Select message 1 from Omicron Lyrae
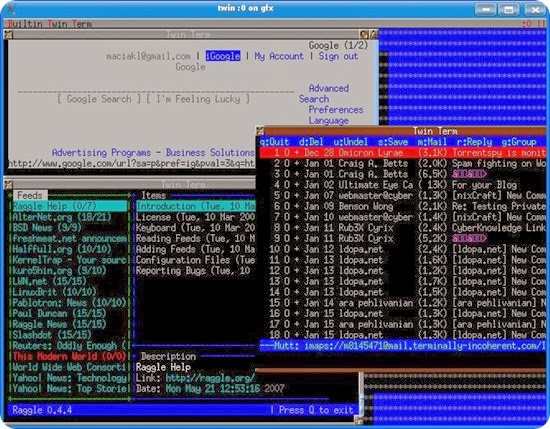Viewport: 550px width, 429px height. [403, 153]
